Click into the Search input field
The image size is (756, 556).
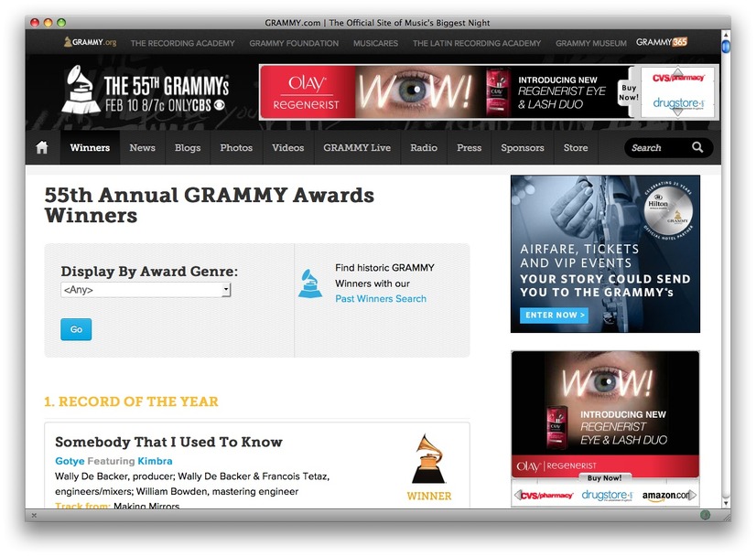658,147
